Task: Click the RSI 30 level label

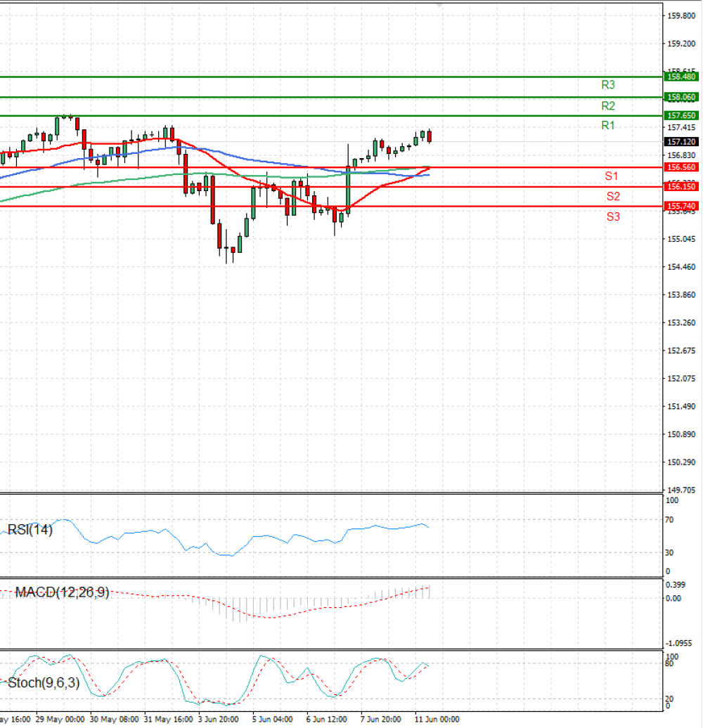Action: (669, 552)
